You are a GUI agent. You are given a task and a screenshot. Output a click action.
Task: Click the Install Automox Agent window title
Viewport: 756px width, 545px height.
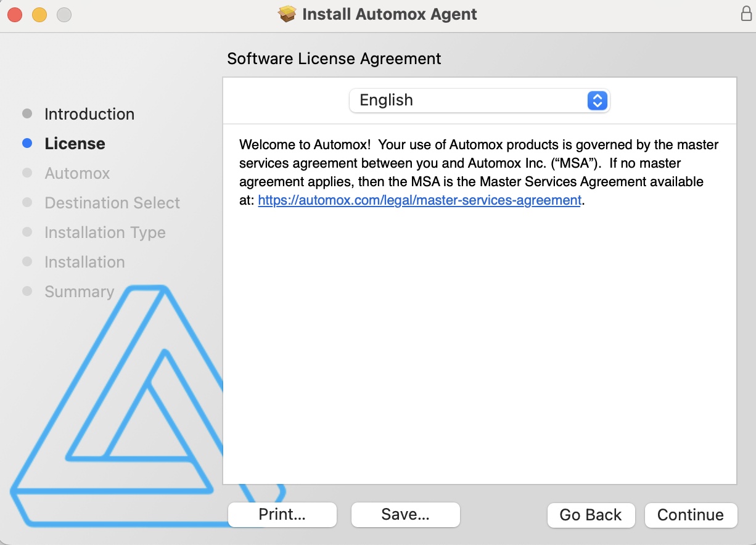pos(390,14)
